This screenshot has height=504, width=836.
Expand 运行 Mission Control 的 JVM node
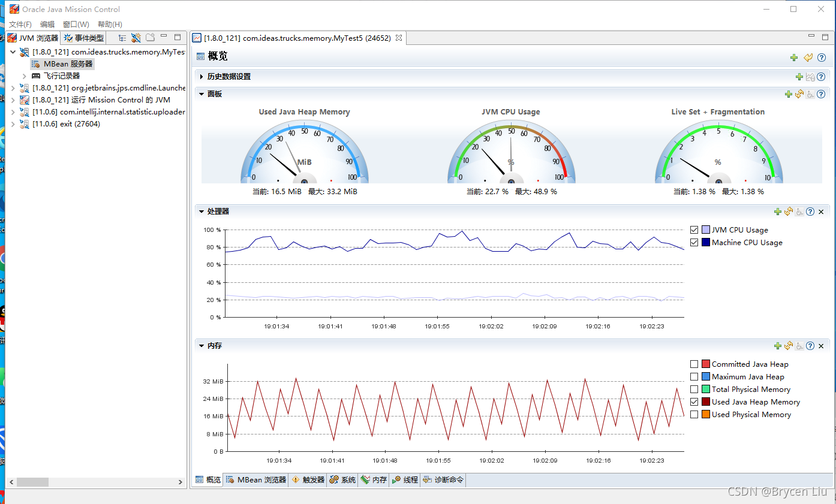tap(13, 100)
